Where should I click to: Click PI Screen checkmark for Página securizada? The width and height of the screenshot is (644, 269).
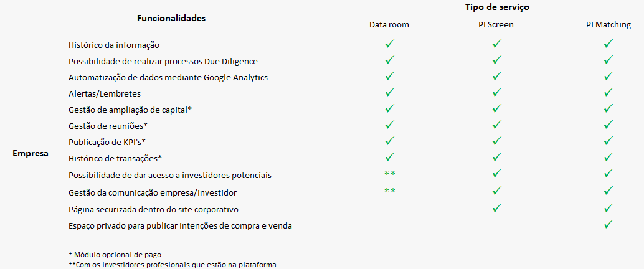click(496, 207)
